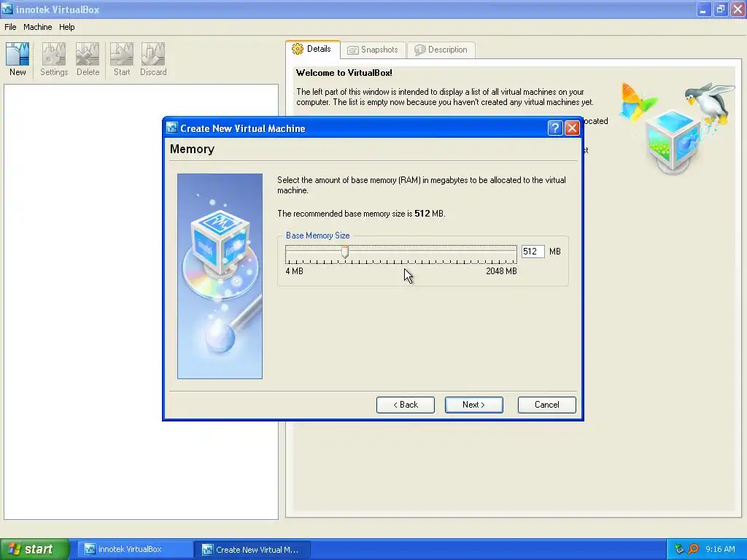Click the base memory slider handle

point(345,252)
